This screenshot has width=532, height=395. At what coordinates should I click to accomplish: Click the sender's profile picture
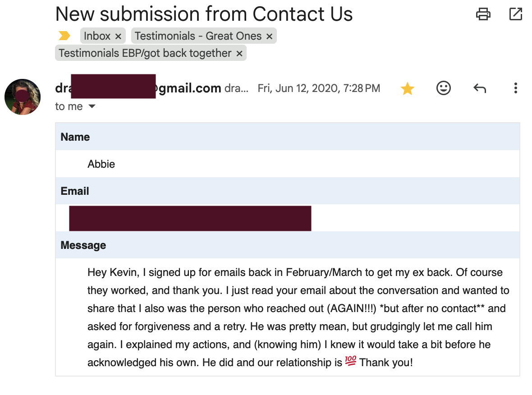23,97
